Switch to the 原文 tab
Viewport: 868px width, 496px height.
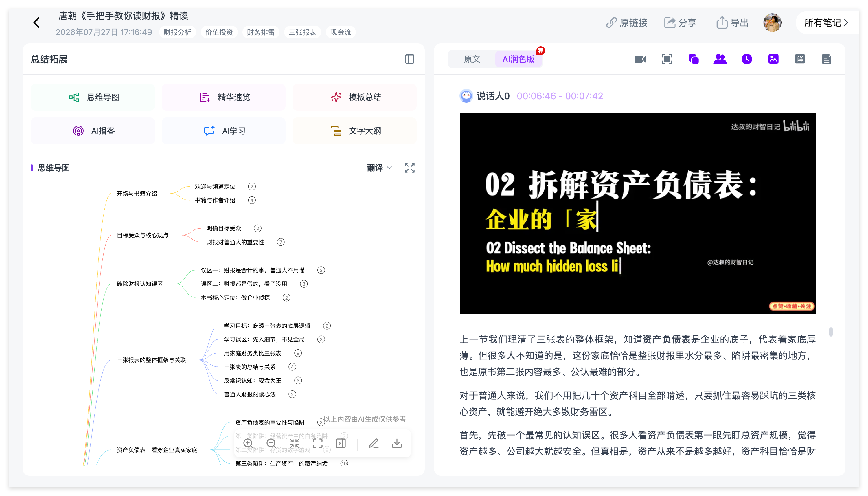pyautogui.click(x=472, y=59)
